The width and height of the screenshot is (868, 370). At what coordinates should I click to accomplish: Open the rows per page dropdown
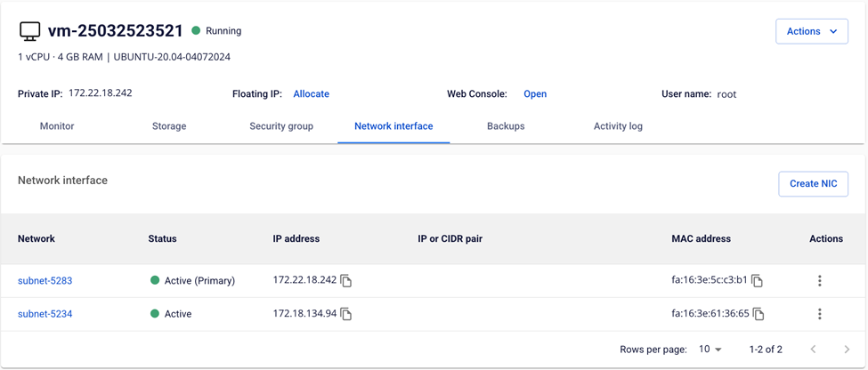click(x=710, y=350)
